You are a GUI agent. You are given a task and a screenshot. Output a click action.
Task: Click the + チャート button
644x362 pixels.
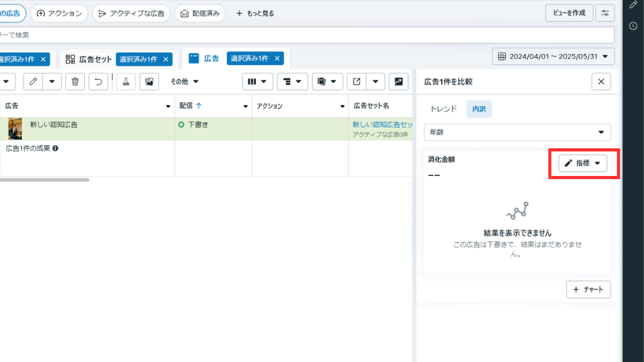tap(588, 290)
